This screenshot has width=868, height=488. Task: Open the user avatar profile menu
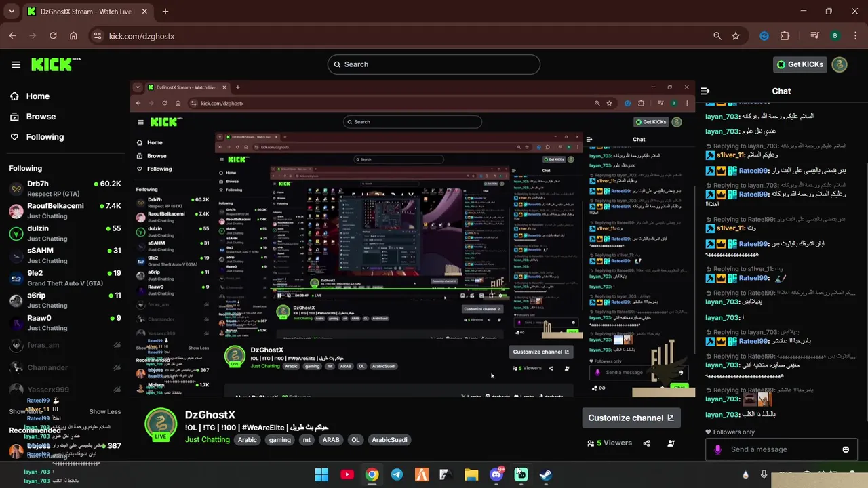point(840,64)
